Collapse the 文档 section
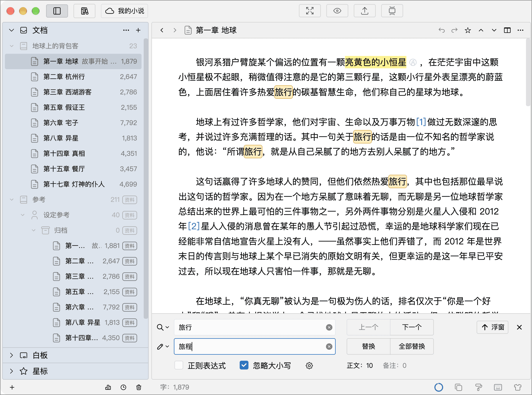This screenshot has height=395, width=532. pyautogui.click(x=12, y=30)
